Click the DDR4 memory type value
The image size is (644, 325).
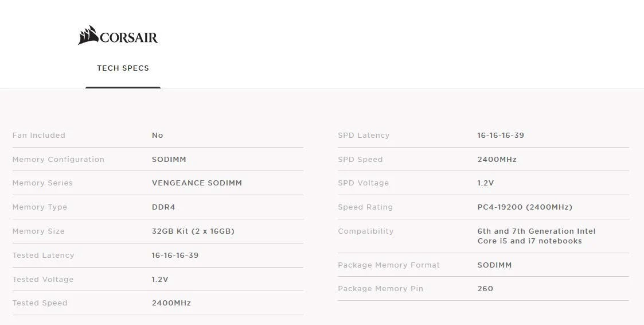163,207
